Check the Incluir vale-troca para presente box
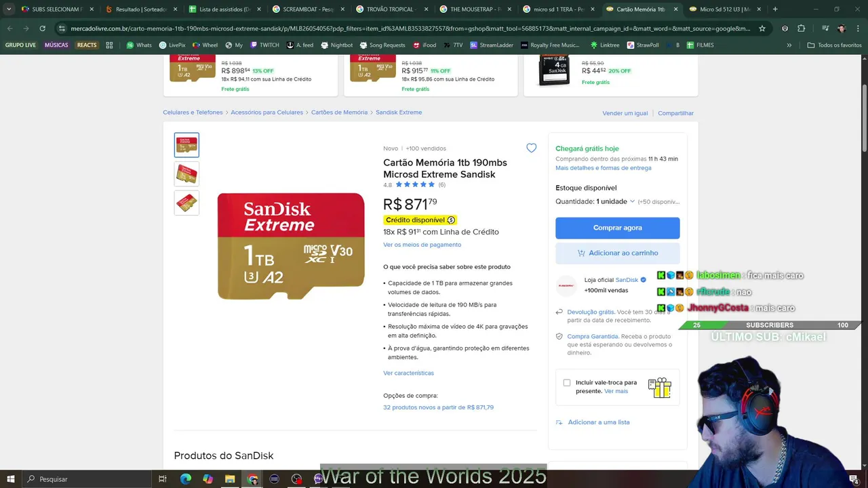 (x=567, y=383)
